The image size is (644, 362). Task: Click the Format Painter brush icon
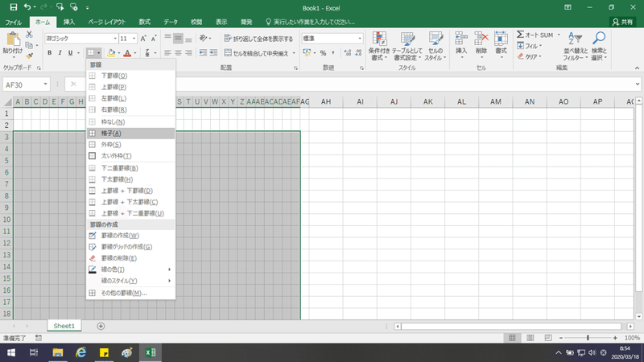(x=29, y=56)
